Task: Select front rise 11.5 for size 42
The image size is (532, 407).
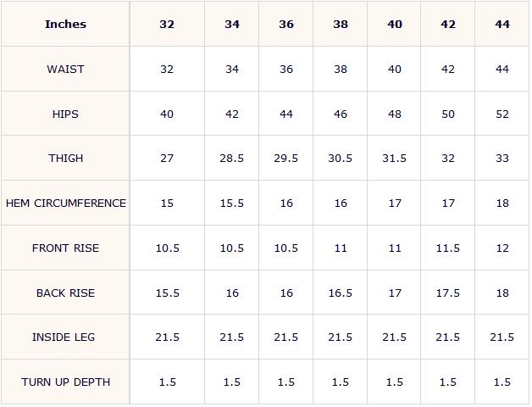Action: tap(448, 248)
